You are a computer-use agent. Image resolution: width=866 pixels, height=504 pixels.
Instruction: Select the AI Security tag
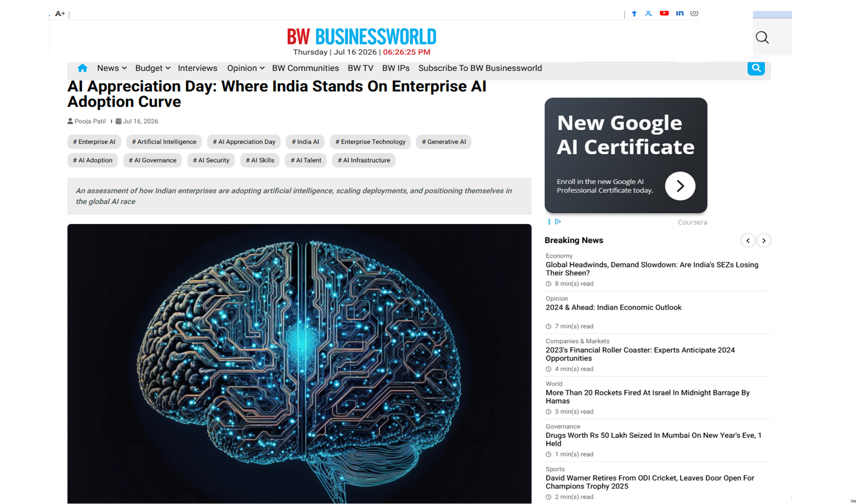click(x=211, y=160)
